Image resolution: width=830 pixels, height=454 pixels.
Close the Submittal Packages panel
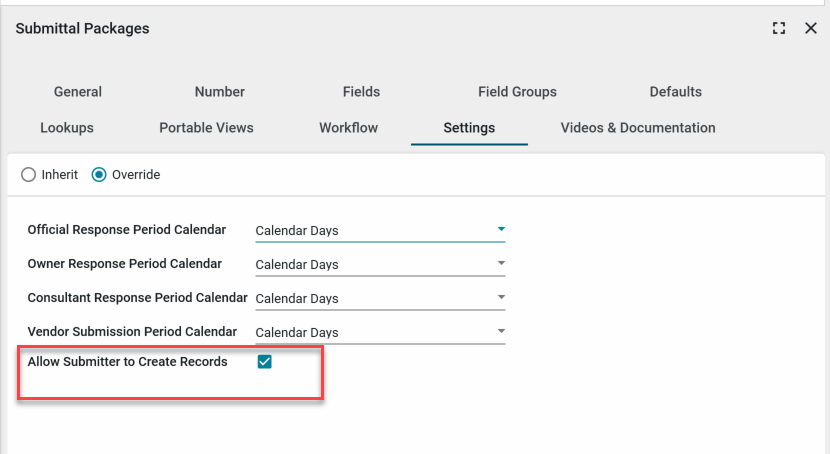pyautogui.click(x=811, y=29)
